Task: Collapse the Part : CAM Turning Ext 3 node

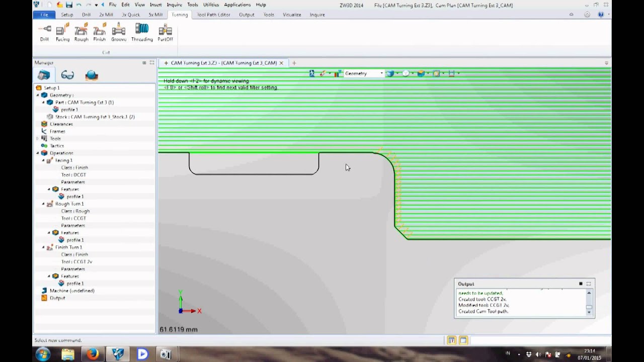Action: [x=43, y=103]
